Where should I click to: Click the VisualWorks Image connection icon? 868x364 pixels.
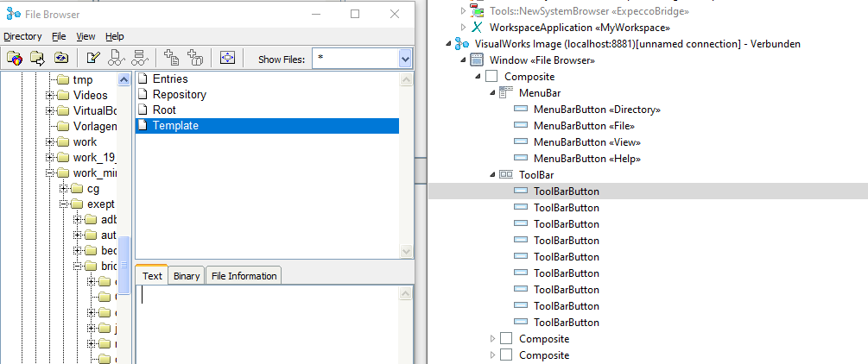pos(462,43)
